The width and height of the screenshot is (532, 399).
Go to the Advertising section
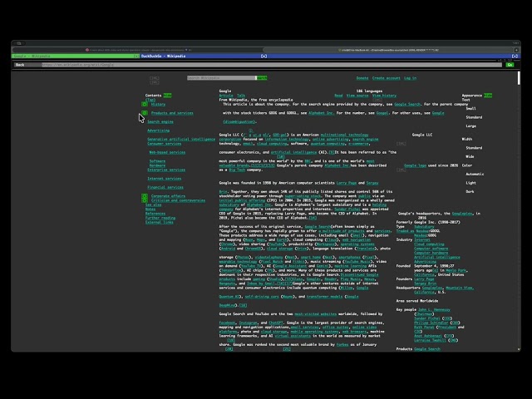(x=158, y=131)
